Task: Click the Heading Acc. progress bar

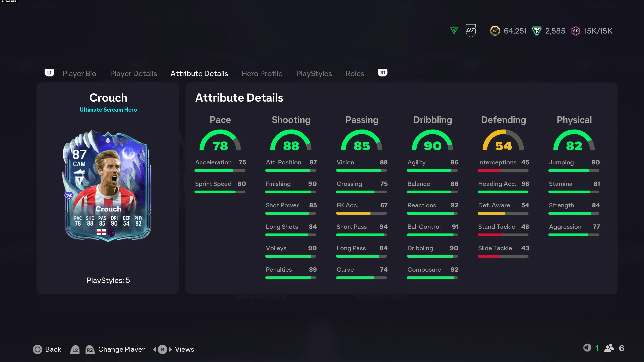Action: tap(503, 192)
